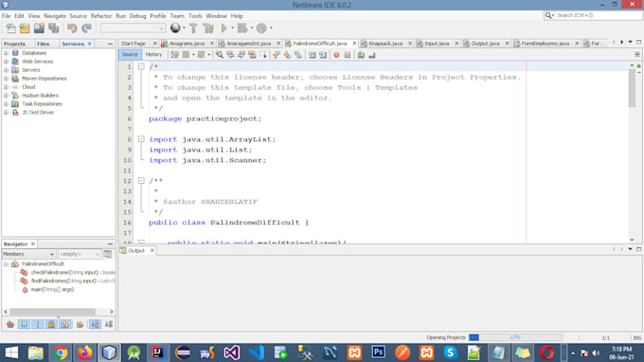Toggle Sort by Name in Navigator
Viewport: 644px width, 362px height.
(x=95, y=325)
